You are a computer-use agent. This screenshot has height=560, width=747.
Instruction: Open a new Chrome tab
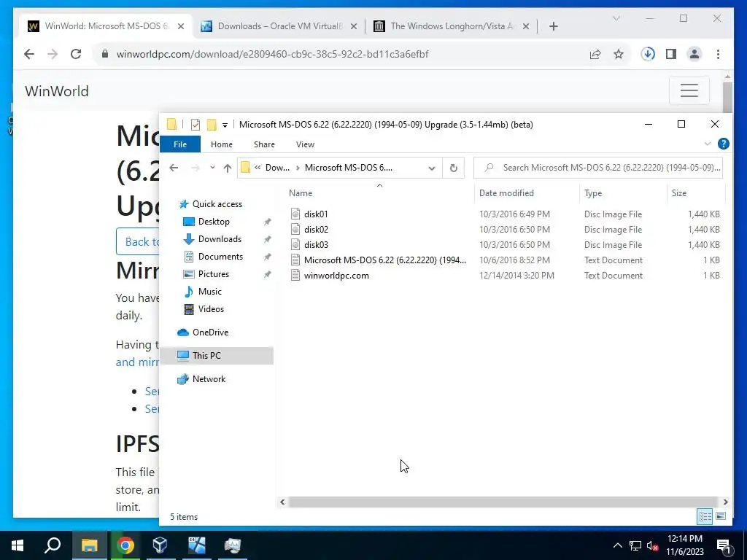[554, 26]
